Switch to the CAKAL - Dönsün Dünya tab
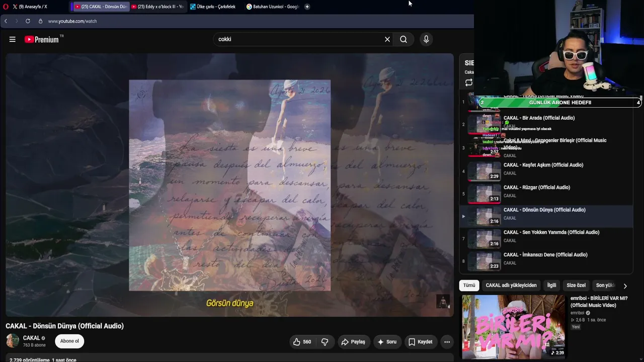The image size is (644, 362). point(101,7)
